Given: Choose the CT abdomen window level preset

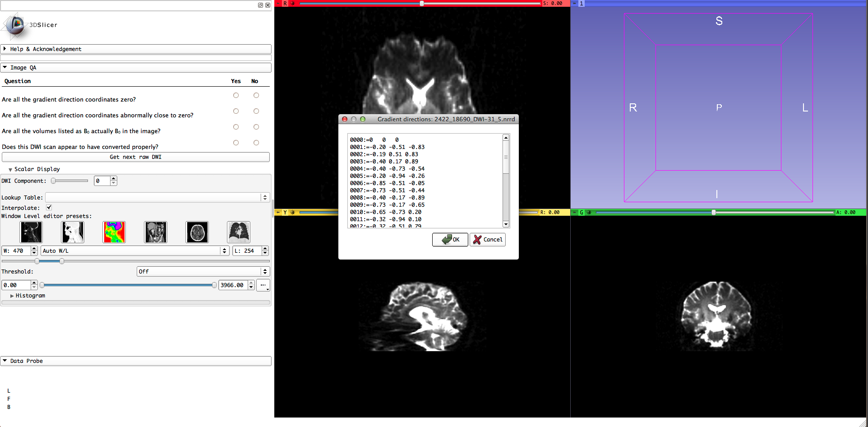Looking at the screenshot, I should (x=156, y=232).
